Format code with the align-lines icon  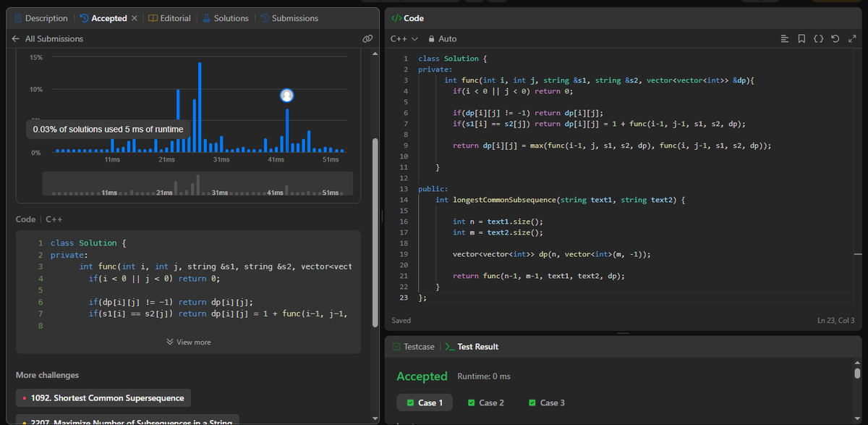[x=786, y=38]
